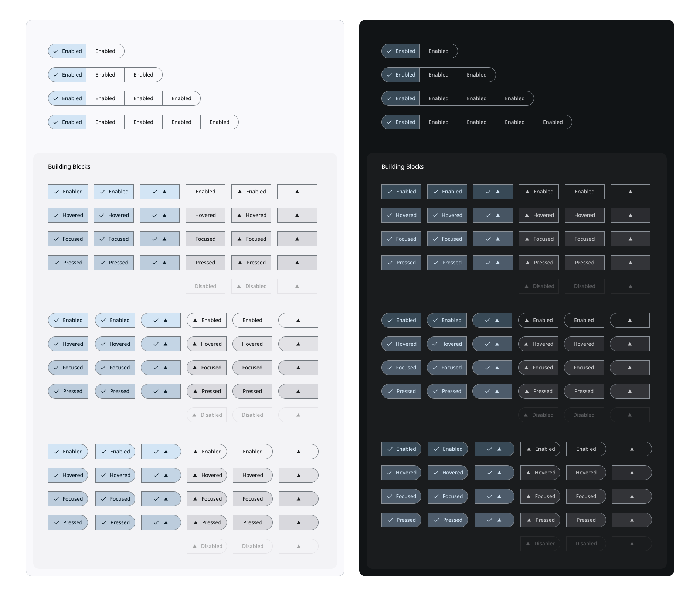Click topmost icon-only triangle button in dark panel
This screenshot has height=602, width=700.
630,192
